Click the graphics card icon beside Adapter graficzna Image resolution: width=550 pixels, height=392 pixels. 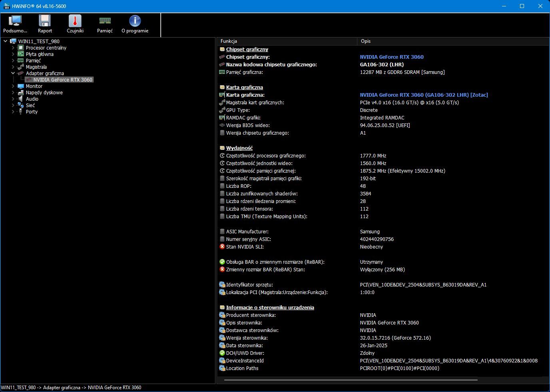21,73
